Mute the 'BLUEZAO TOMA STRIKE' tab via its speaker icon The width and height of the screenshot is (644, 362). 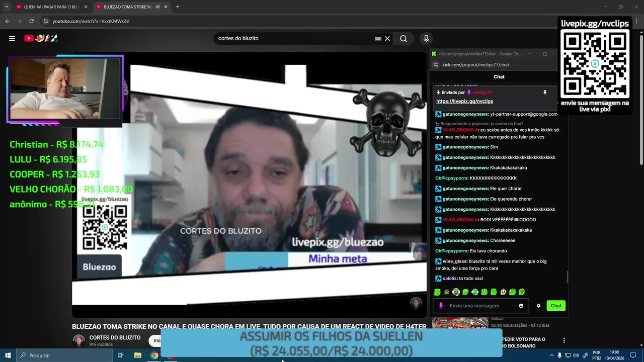tap(157, 7)
